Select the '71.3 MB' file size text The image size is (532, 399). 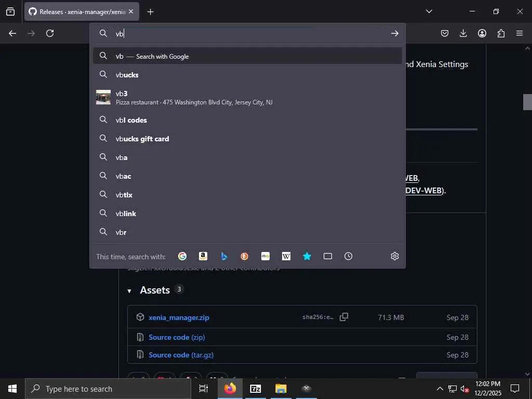coord(391,317)
